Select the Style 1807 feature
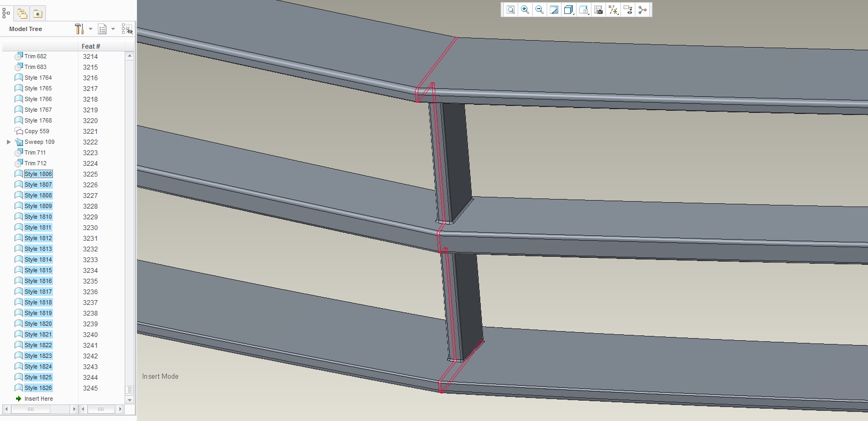Image resolution: width=868 pixels, height=421 pixels. (x=38, y=185)
